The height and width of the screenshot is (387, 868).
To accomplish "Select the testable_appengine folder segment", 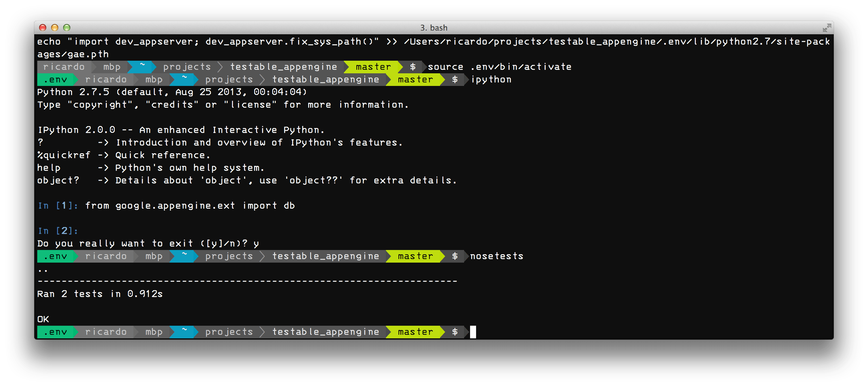I will pos(326,332).
